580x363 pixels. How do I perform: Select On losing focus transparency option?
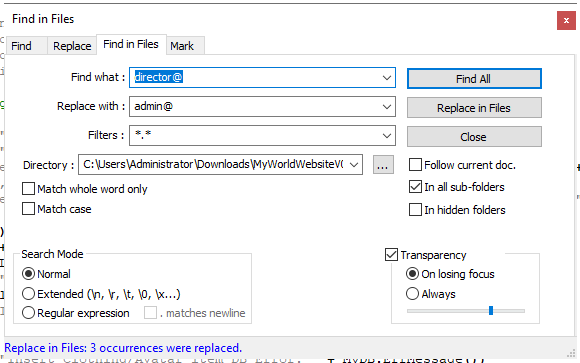coord(412,274)
